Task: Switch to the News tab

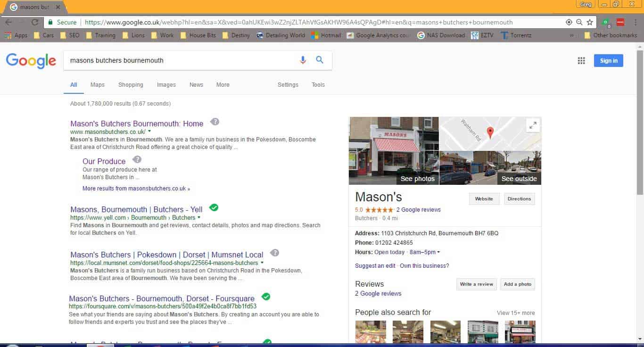Action: 196,85
